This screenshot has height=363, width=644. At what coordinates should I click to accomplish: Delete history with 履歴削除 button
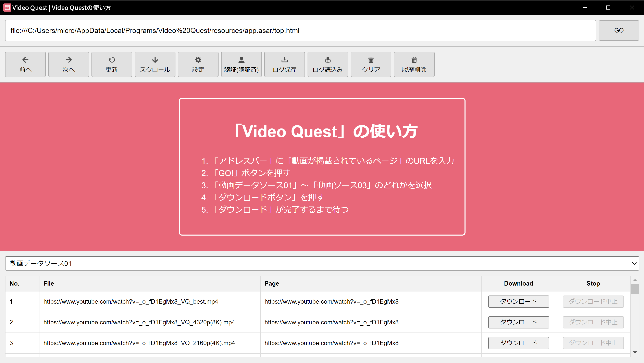[x=414, y=64]
